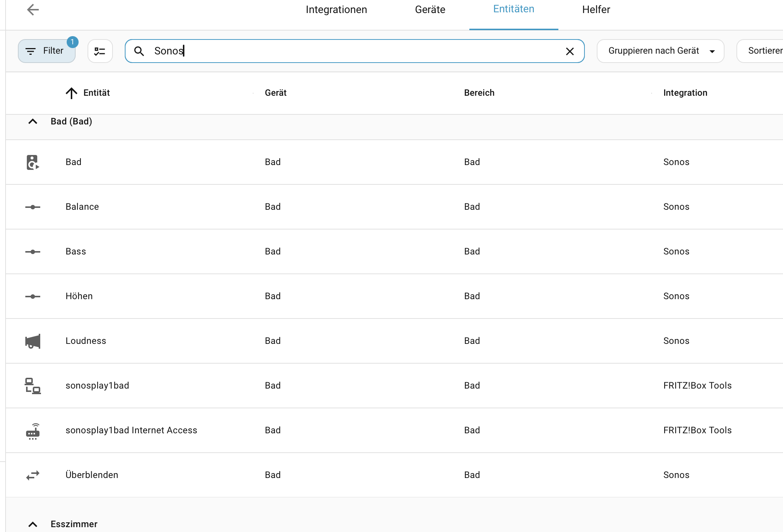Click the Internet Access router icon

click(33, 431)
